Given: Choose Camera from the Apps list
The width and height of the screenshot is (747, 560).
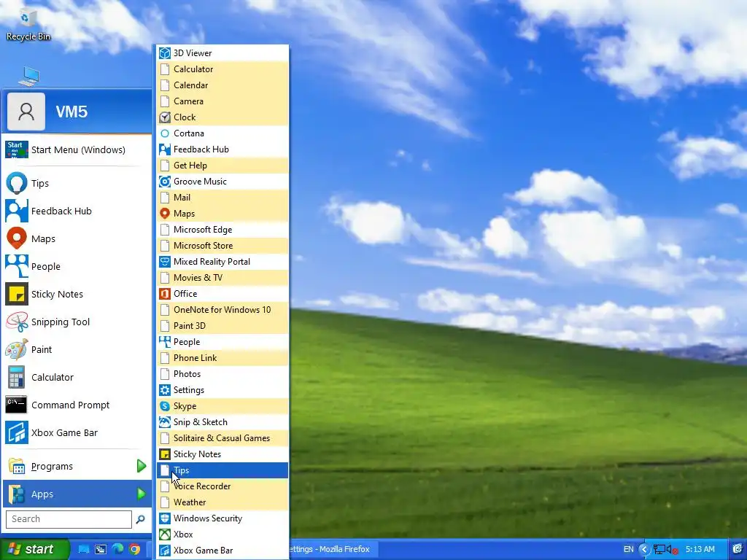Looking at the screenshot, I should pos(222,101).
